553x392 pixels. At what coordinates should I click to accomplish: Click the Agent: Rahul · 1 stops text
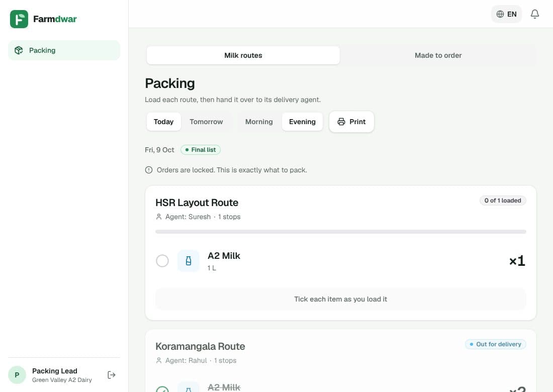(x=201, y=361)
